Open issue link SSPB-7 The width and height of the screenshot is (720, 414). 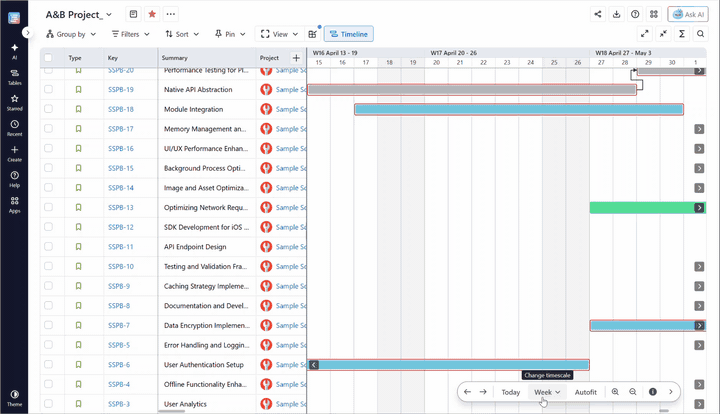point(119,325)
